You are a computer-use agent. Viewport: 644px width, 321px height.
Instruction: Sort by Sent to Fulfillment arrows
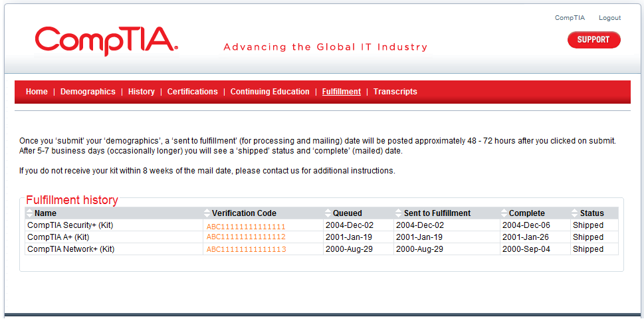pyautogui.click(x=398, y=213)
